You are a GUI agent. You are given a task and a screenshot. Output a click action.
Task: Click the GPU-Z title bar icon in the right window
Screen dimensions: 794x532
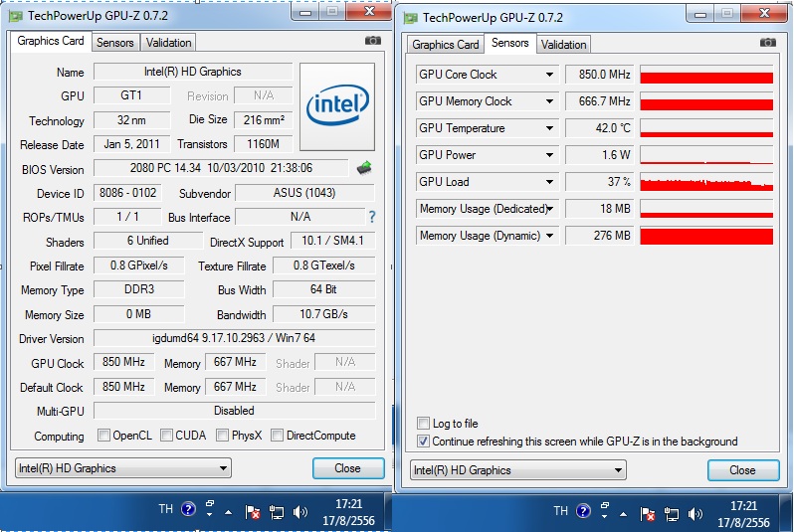pos(410,18)
